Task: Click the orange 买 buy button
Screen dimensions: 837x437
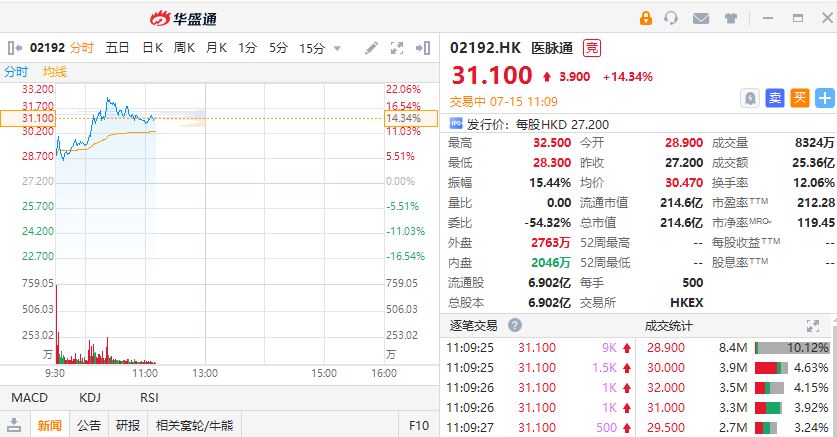Action: [x=800, y=97]
